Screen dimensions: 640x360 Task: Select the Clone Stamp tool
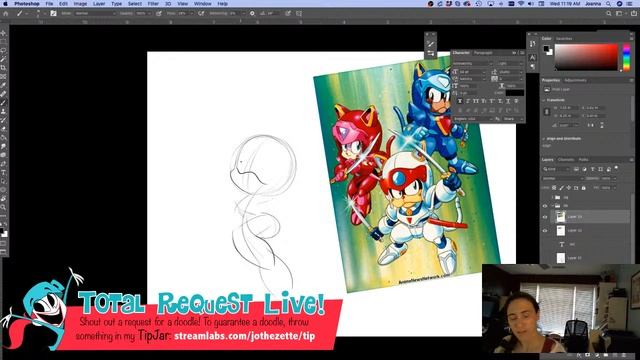click(x=3, y=111)
